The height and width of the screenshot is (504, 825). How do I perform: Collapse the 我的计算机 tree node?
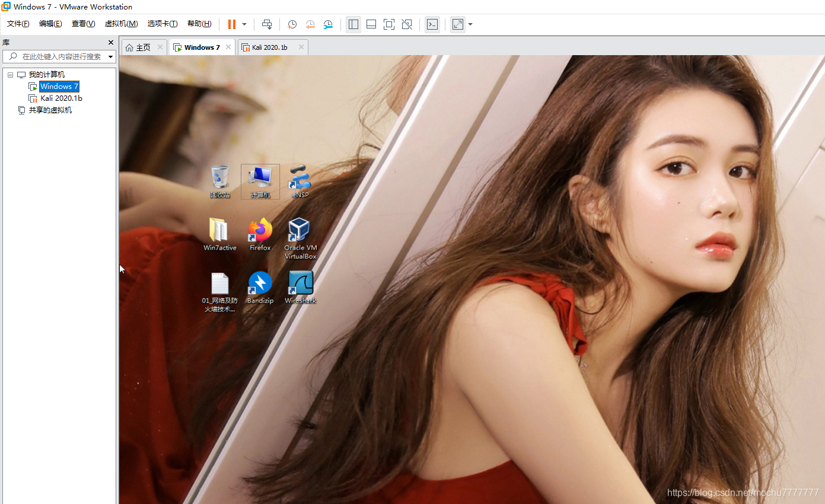click(10, 75)
